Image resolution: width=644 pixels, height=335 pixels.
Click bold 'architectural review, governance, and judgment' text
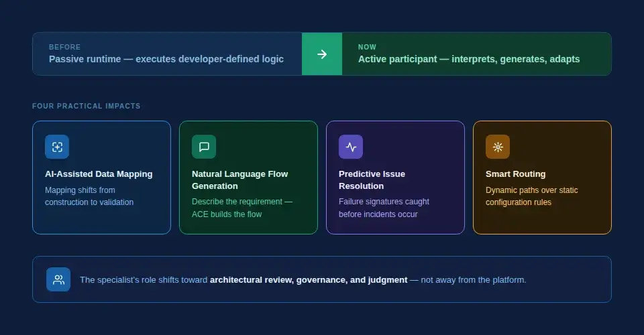click(x=309, y=279)
